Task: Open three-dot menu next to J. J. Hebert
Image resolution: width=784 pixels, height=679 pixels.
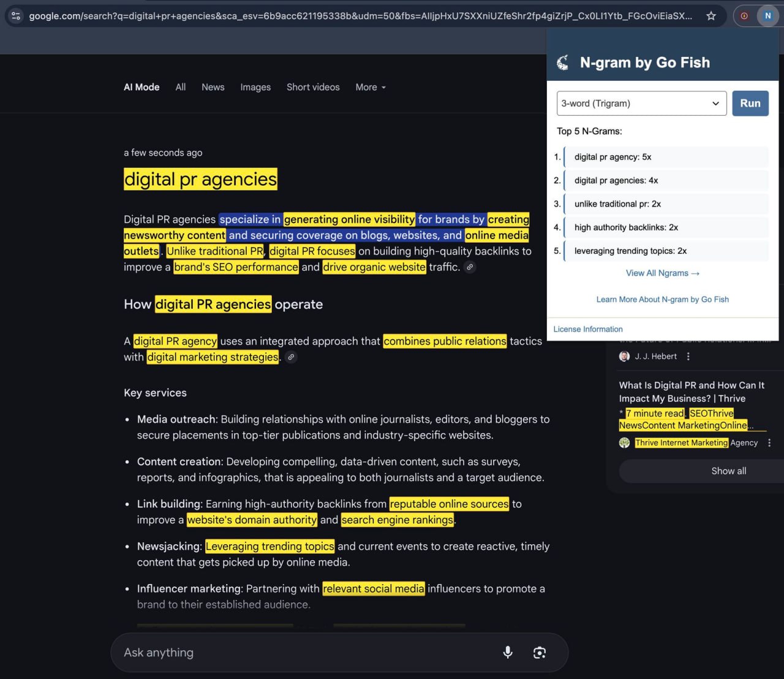Action: 688,357
